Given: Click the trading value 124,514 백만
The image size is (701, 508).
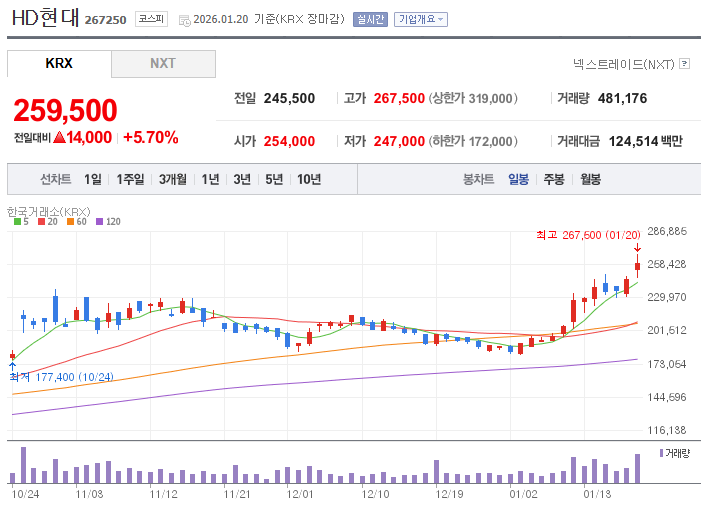Looking at the screenshot, I should [x=646, y=141].
